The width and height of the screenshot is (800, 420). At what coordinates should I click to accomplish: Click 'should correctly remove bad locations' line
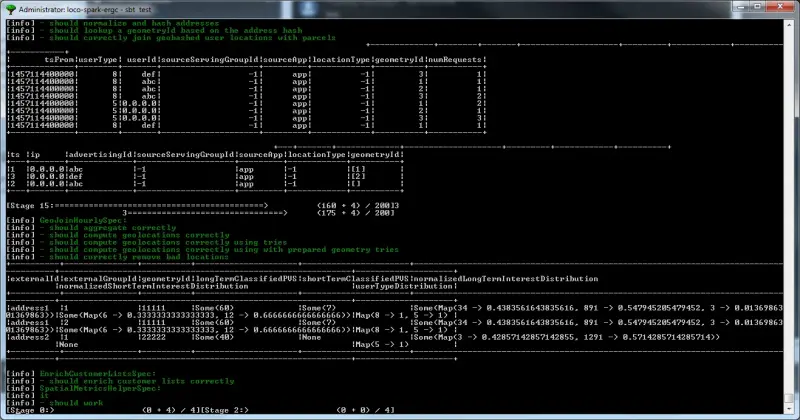(x=139, y=257)
